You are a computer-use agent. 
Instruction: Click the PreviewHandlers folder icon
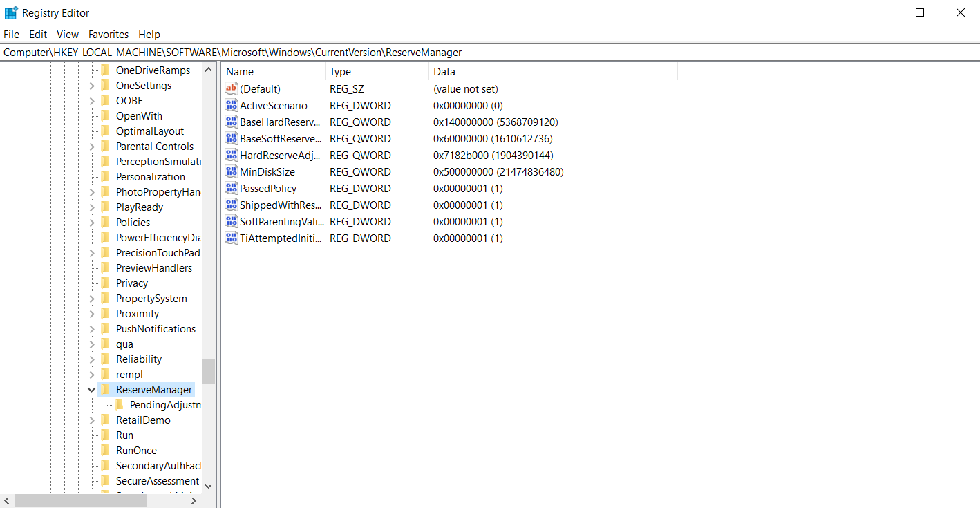tap(105, 267)
